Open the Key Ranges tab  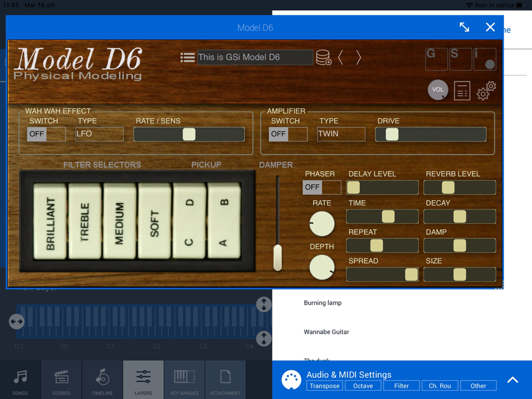tap(184, 380)
